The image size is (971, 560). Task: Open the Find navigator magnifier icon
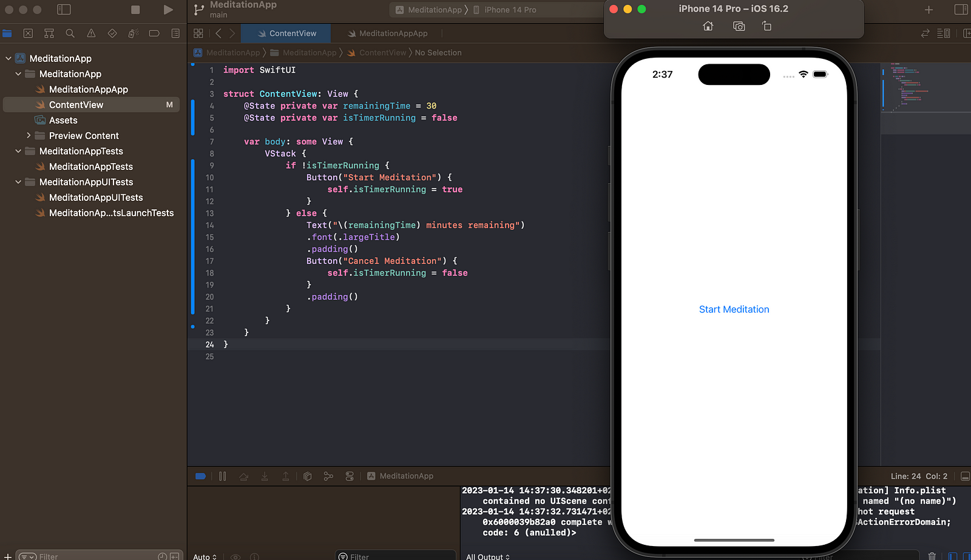pos(70,33)
